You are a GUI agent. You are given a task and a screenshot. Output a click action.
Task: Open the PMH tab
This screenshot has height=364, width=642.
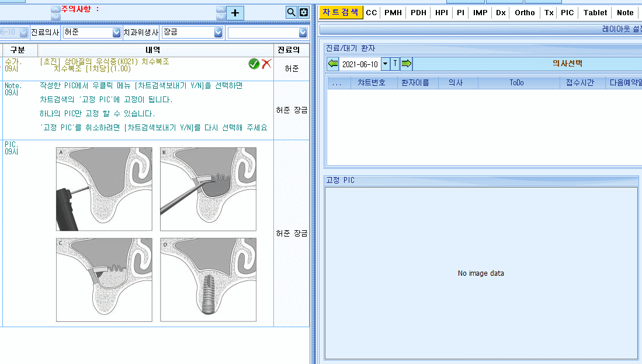click(x=393, y=13)
